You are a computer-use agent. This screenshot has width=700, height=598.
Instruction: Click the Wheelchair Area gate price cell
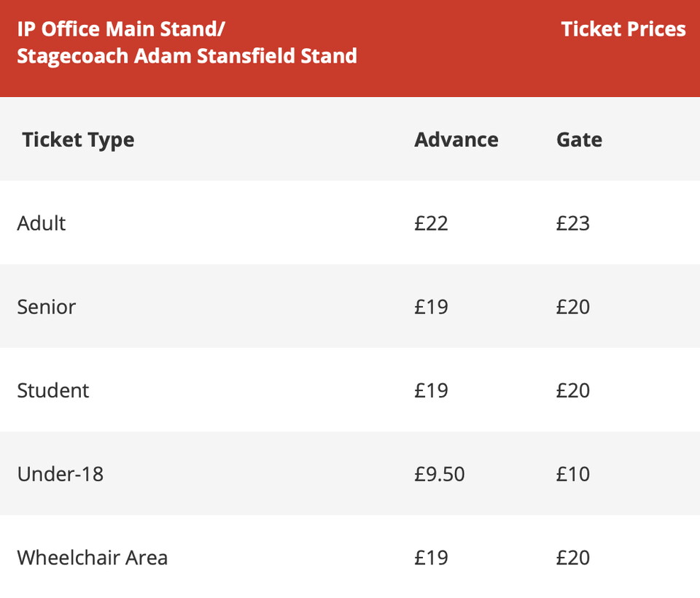[x=572, y=558]
